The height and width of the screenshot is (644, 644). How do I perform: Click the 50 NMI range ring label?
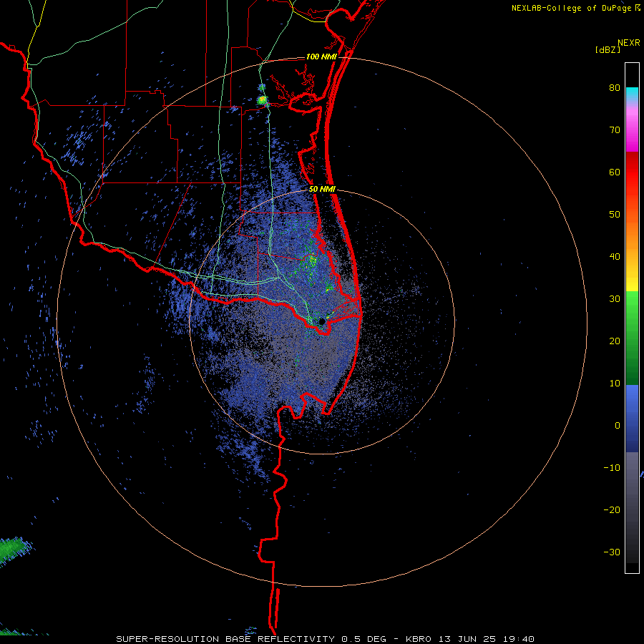click(322, 190)
